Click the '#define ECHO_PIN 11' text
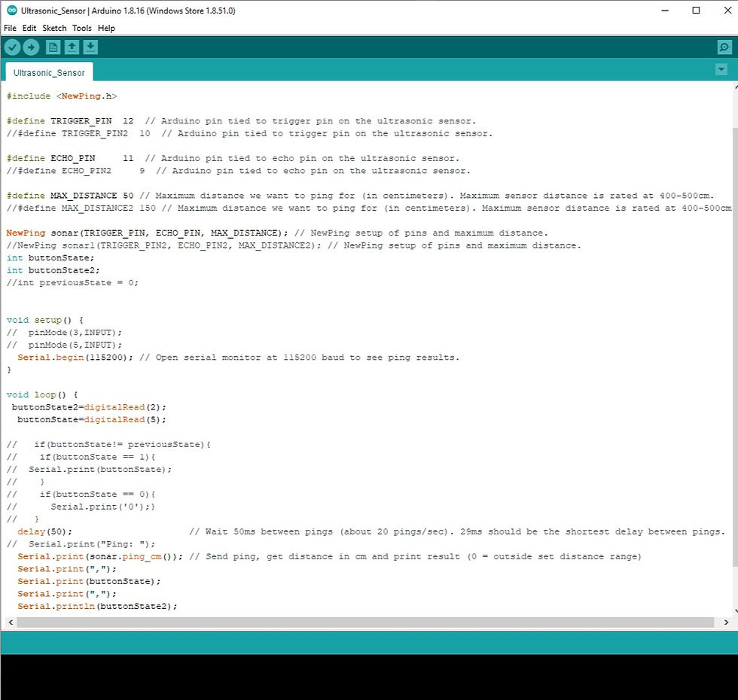This screenshot has height=700, width=738. point(70,158)
